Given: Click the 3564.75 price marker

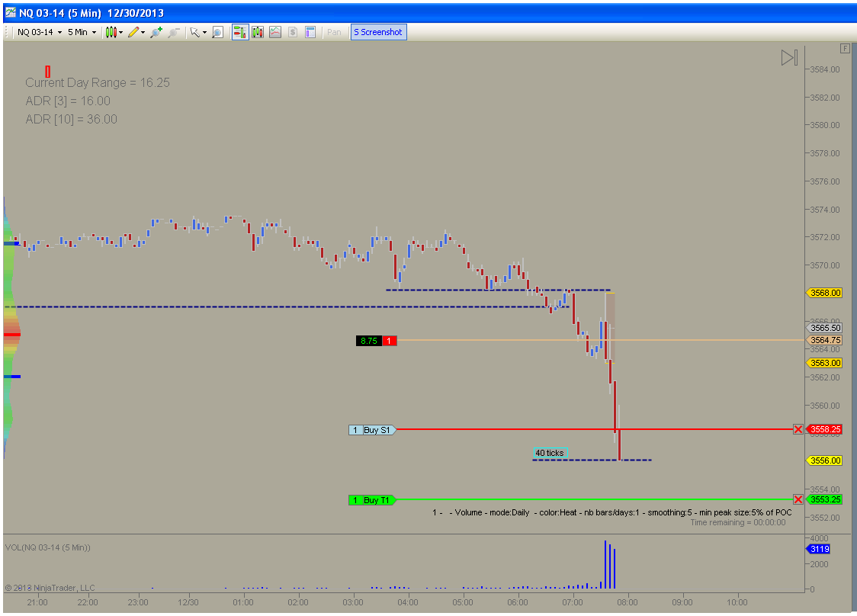Looking at the screenshot, I should click(x=825, y=340).
